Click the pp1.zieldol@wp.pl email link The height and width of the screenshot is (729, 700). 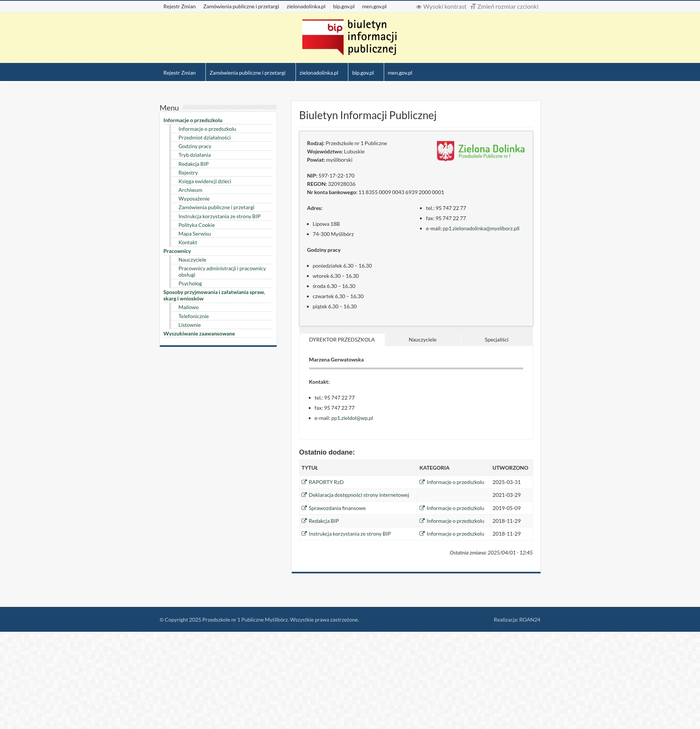pos(352,418)
